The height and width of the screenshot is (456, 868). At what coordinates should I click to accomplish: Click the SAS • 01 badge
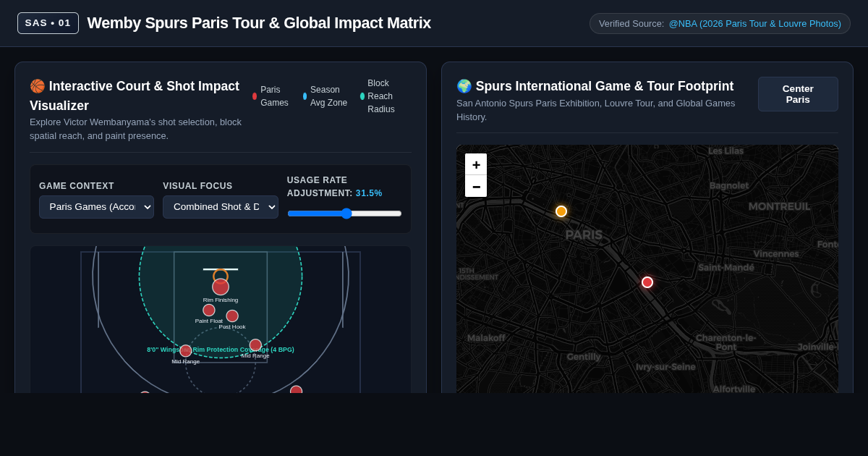[48, 23]
